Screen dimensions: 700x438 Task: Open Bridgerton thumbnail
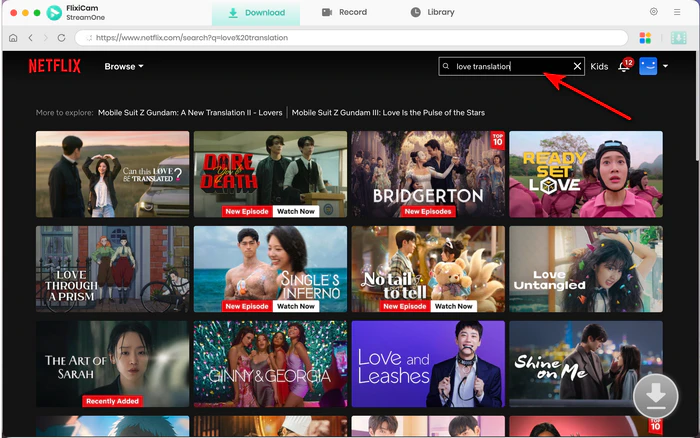point(428,174)
